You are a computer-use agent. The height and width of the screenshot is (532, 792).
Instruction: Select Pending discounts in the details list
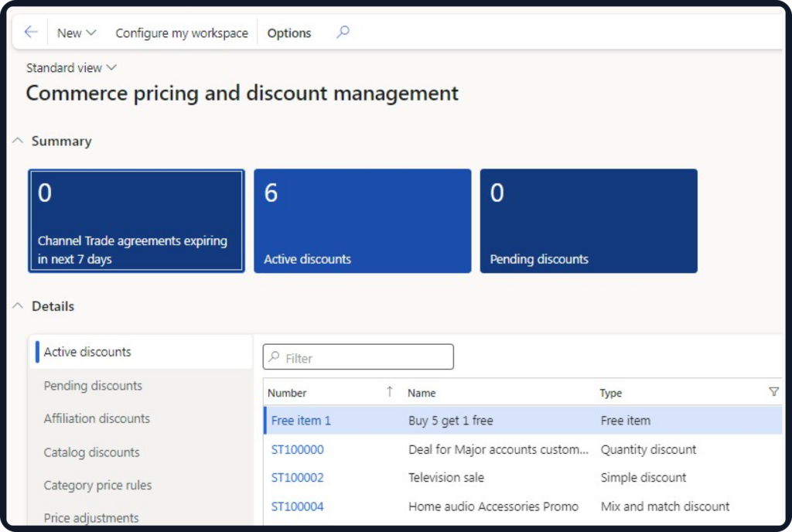pos(93,386)
